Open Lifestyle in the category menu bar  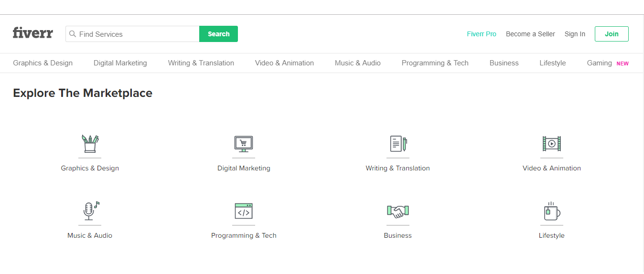click(x=553, y=63)
